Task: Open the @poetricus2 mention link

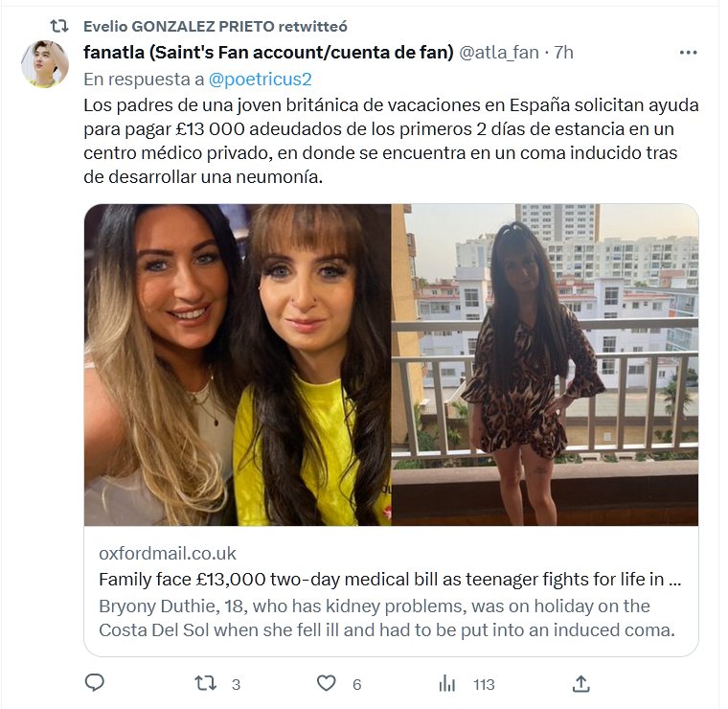Action: tap(260, 80)
